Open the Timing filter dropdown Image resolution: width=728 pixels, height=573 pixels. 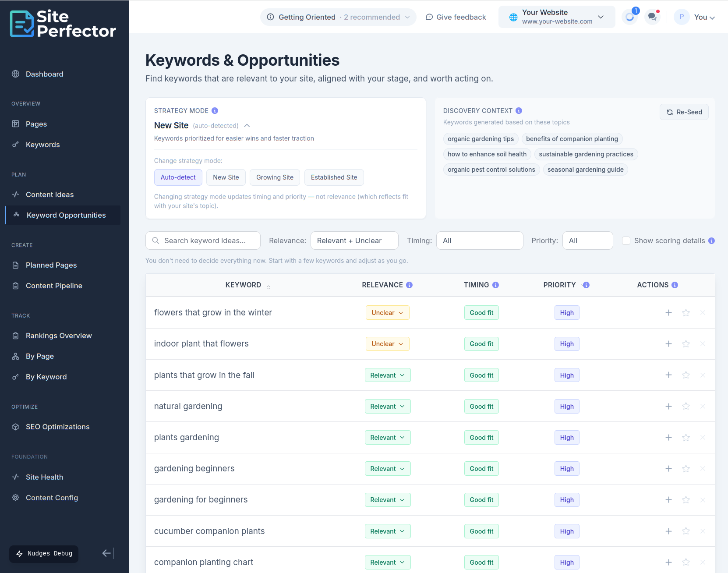pos(479,241)
